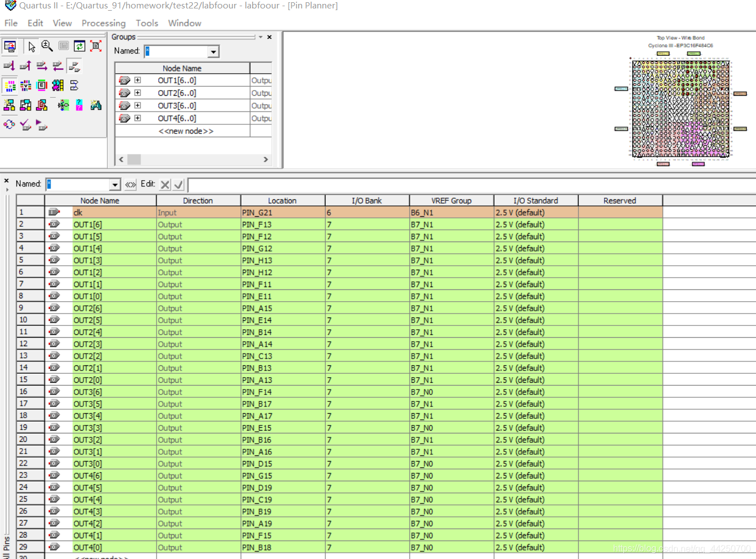Viewport: 756px width, 559px height.
Task: Cancel the edit with the X button
Action: coord(165,185)
